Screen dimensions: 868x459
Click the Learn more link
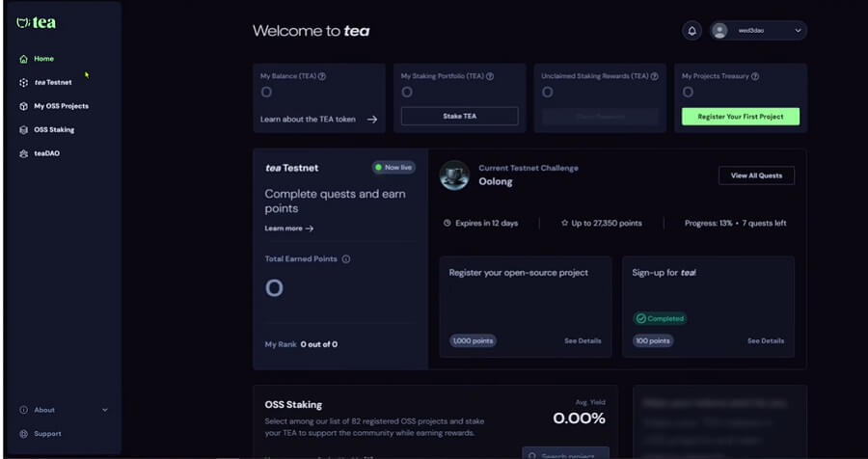coord(289,229)
